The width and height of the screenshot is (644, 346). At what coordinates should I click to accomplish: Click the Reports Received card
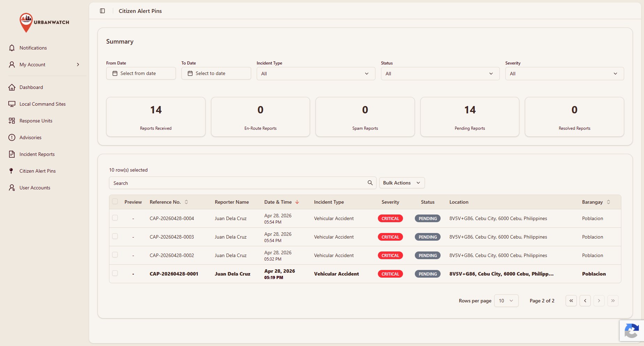[x=156, y=117]
